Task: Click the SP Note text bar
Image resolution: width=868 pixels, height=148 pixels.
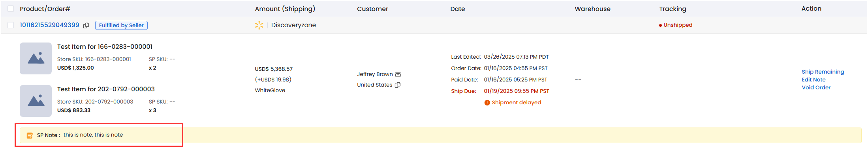Action: click(x=441, y=135)
